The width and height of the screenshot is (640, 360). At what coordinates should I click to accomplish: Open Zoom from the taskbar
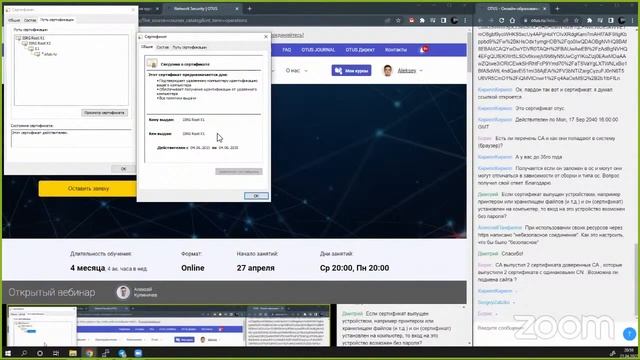point(138,353)
